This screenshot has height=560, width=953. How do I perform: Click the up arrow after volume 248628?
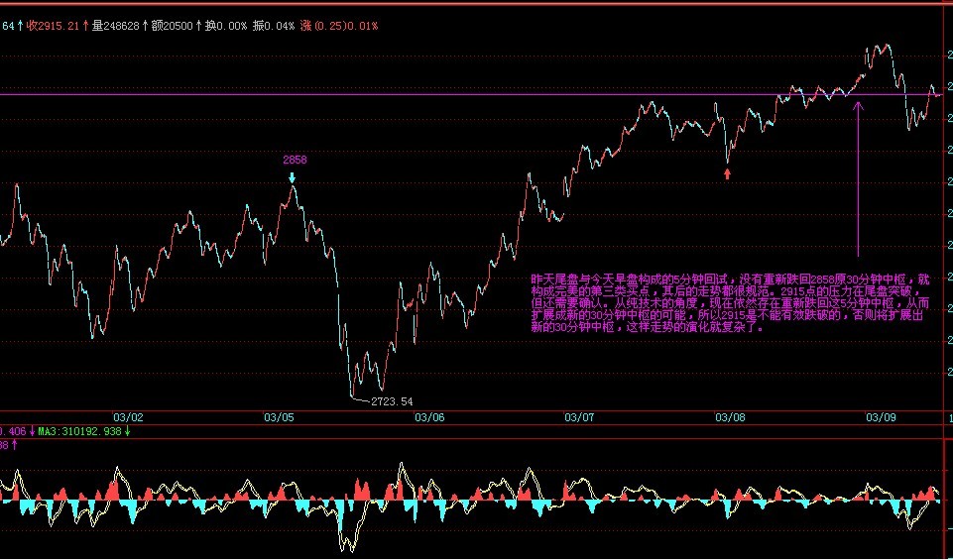(x=145, y=26)
